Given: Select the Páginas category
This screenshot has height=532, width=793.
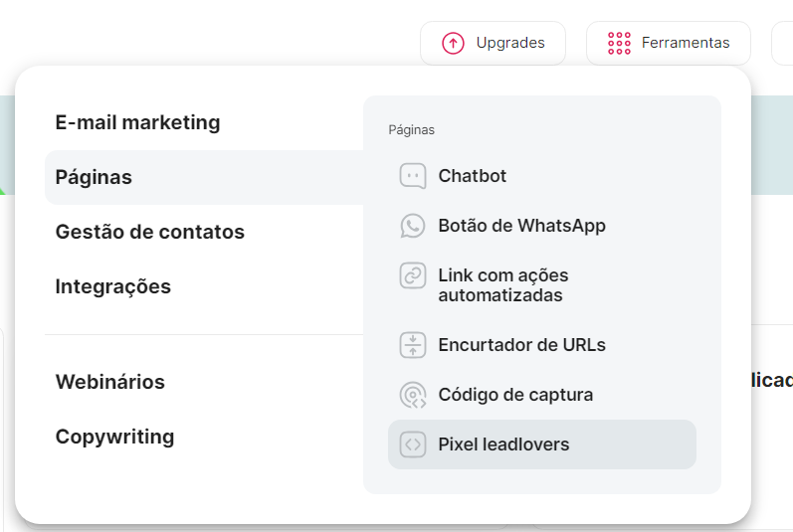Looking at the screenshot, I should click(x=94, y=178).
